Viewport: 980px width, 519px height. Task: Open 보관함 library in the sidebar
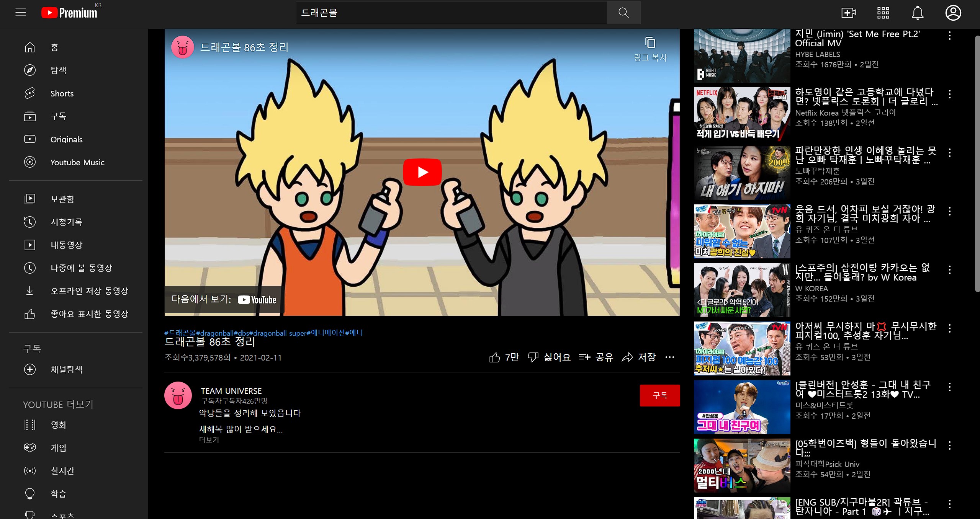62,199
